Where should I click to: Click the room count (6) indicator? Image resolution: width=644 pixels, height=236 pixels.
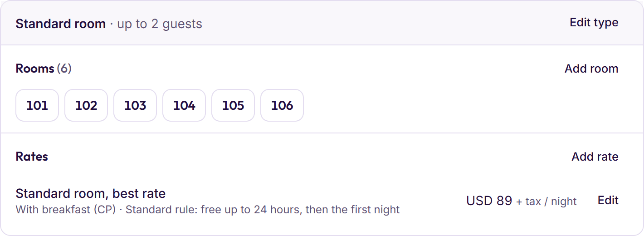click(64, 69)
